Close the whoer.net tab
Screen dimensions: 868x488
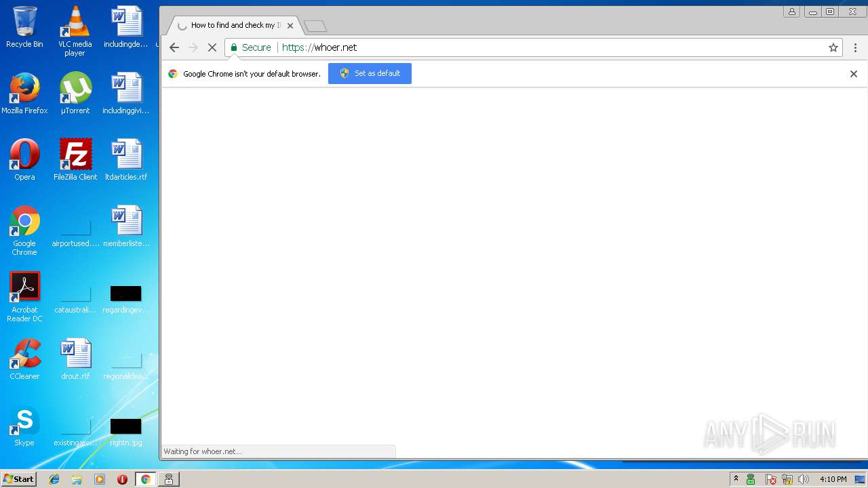pyautogui.click(x=290, y=26)
